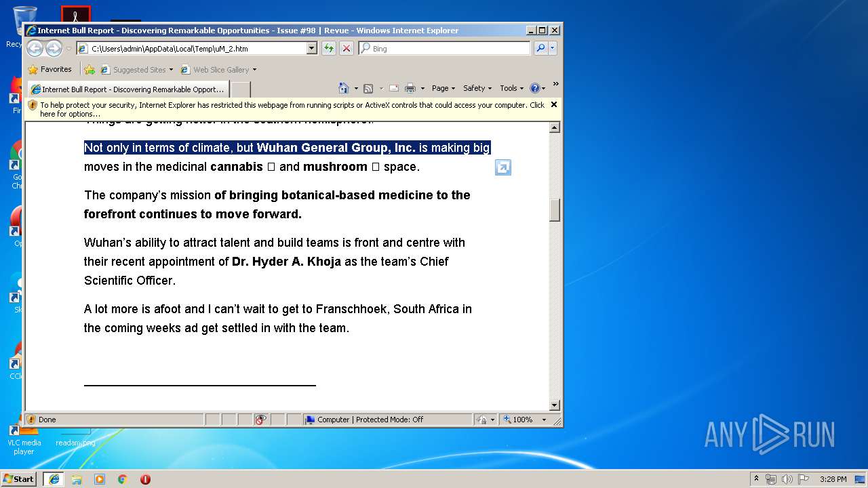The height and width of the screenshot is (488, 868).
Task: Open a new blank tab
Action: pos(241,89)
